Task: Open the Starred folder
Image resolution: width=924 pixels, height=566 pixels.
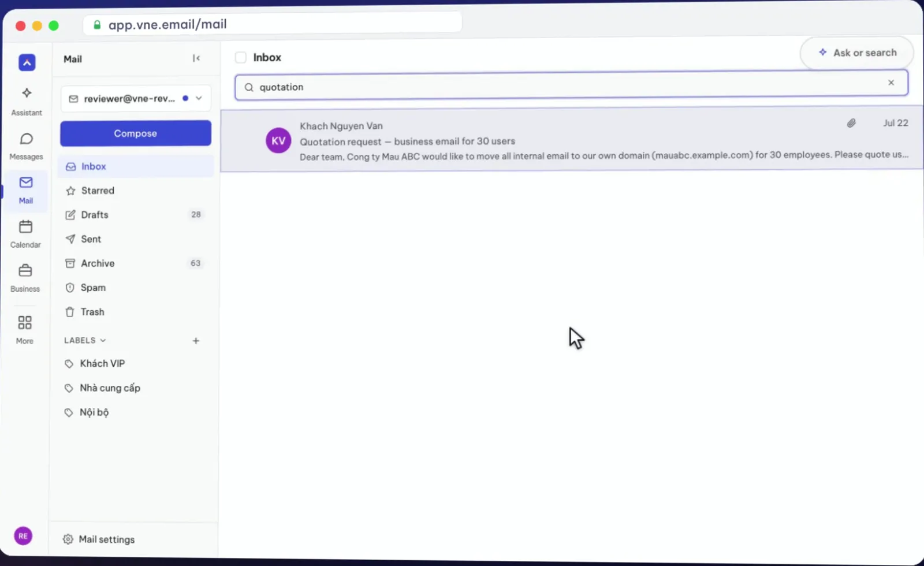Action: pyautogui.click(x=136, y=191)
